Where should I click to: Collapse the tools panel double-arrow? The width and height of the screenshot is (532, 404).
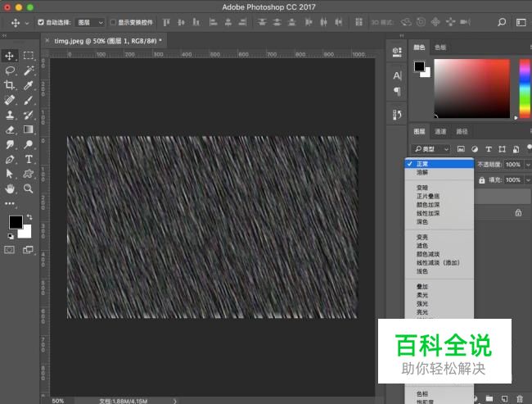(x=4, y=35)
